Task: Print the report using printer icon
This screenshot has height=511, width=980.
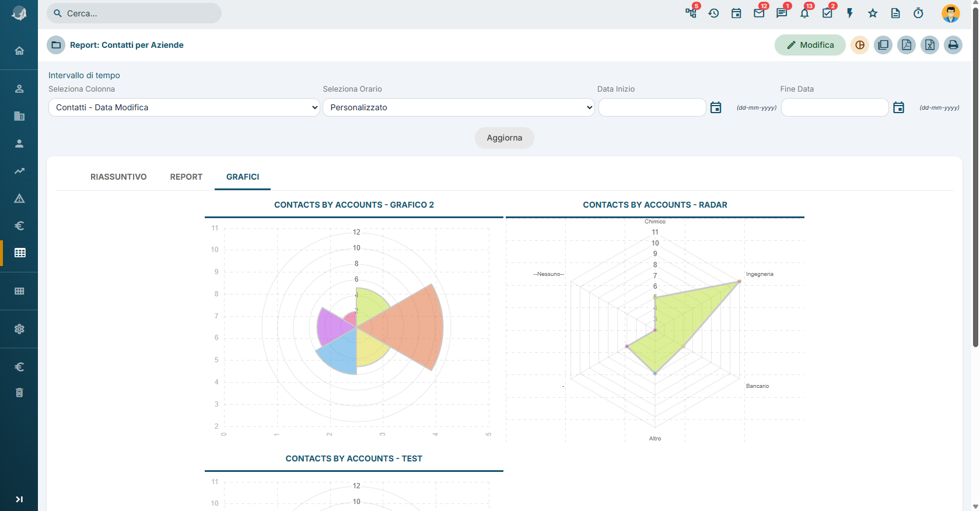Action: click(x=953, y=45)
